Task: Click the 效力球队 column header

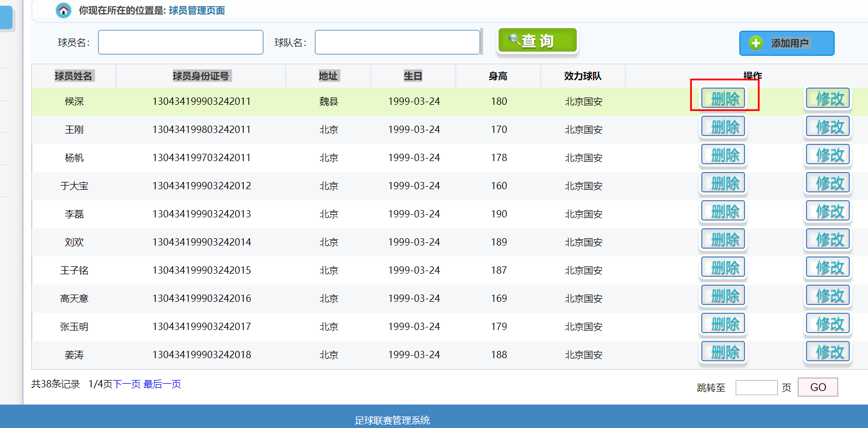Action: click(583, 76)
